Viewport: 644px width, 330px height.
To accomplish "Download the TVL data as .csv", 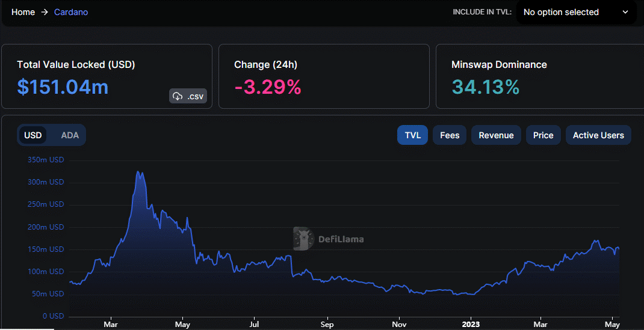I will (188, 96).
